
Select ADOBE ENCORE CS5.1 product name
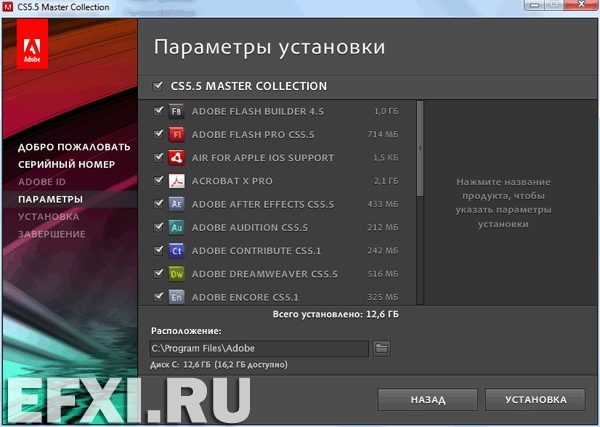pyautogui.click(x=245, y=297)
